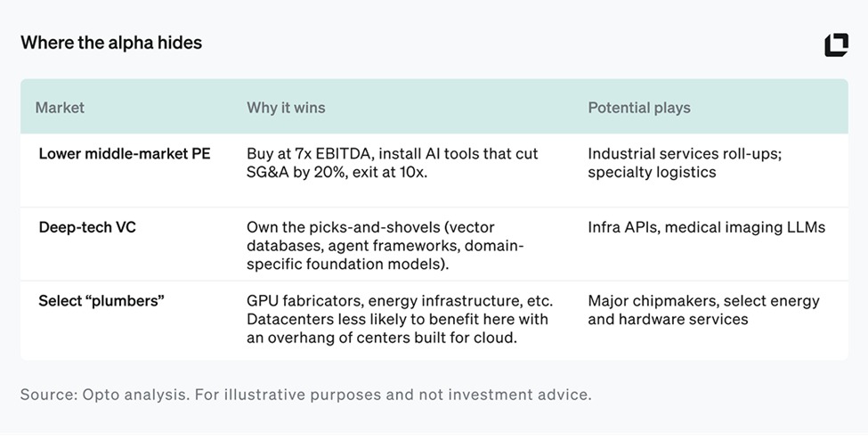Click "Infra APIs, medical imaging LLMs" cell
The width and height of the screenshot is (868, 440).
tap(706, 227)
